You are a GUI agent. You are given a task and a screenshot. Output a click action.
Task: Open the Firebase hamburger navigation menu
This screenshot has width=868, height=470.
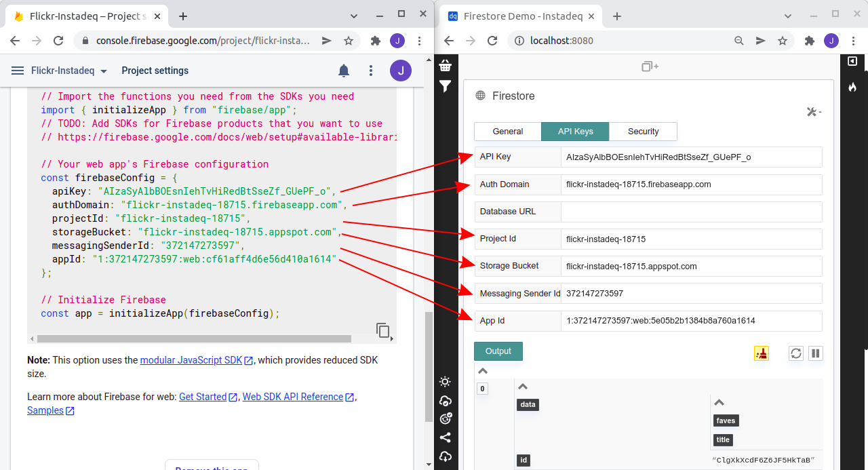[18, 71]
